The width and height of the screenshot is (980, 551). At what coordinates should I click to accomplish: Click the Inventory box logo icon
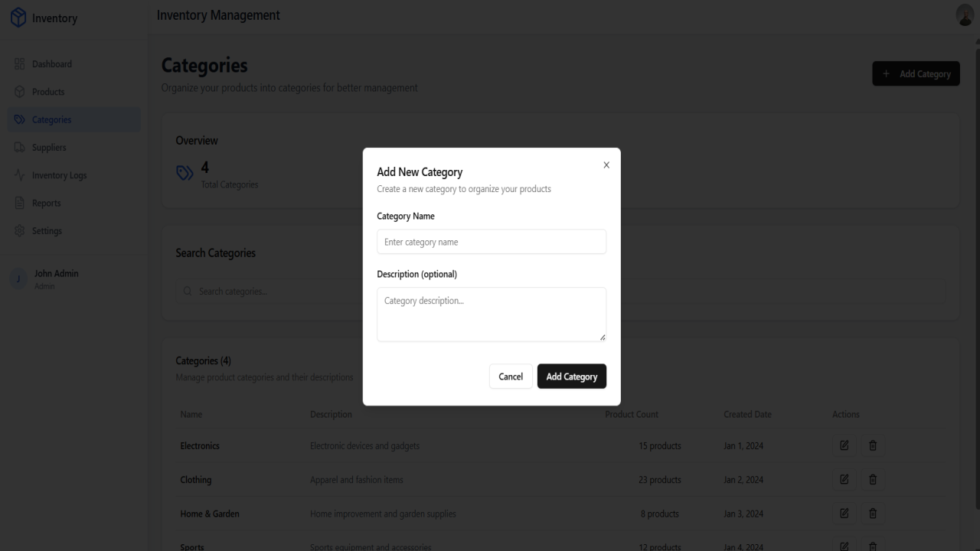point(18,18)
